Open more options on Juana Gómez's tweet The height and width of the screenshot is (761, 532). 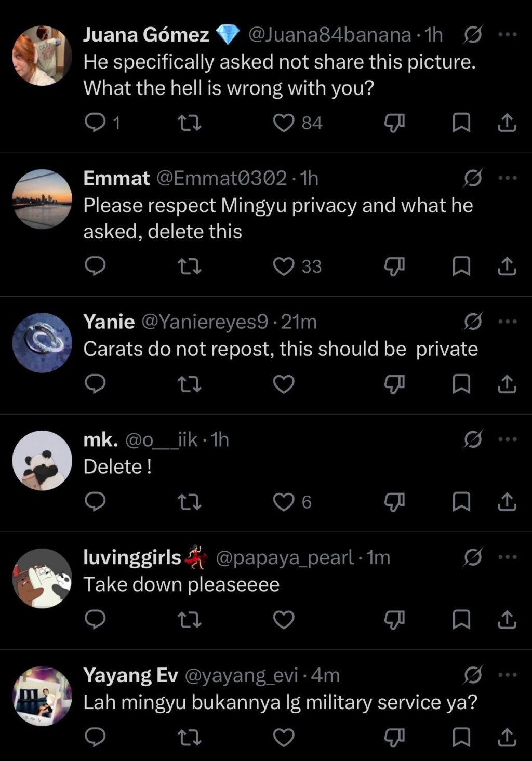click(x=507, y=35)
